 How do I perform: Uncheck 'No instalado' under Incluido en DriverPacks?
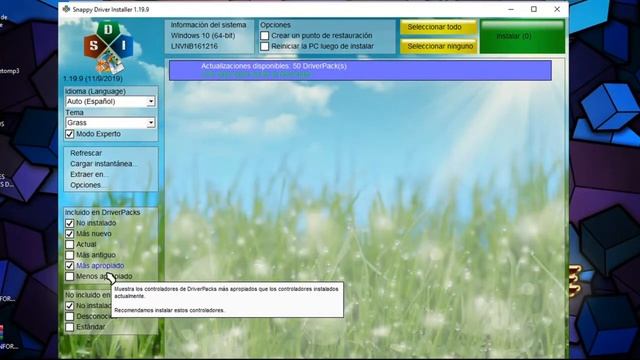pos(69,223)
